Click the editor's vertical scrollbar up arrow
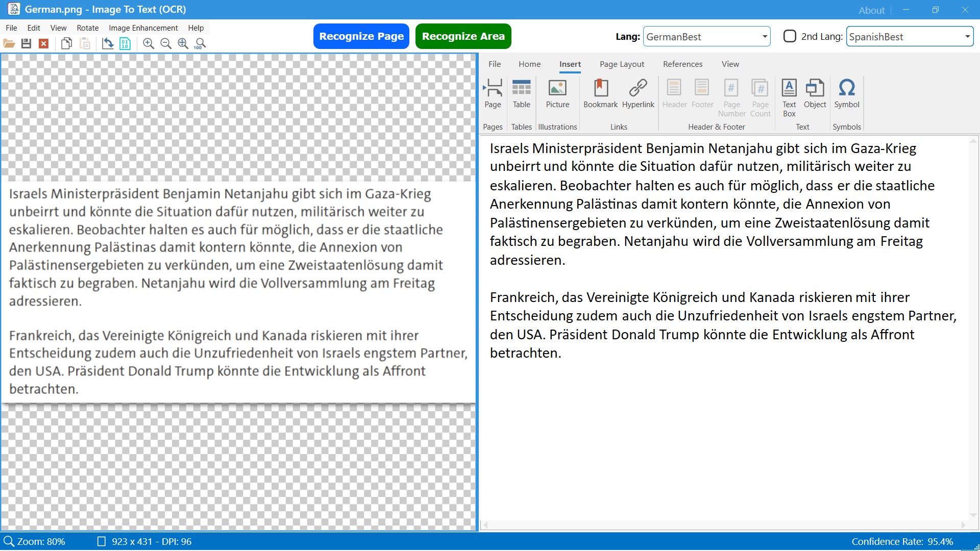Screen dimensions: 980x551 973,141
